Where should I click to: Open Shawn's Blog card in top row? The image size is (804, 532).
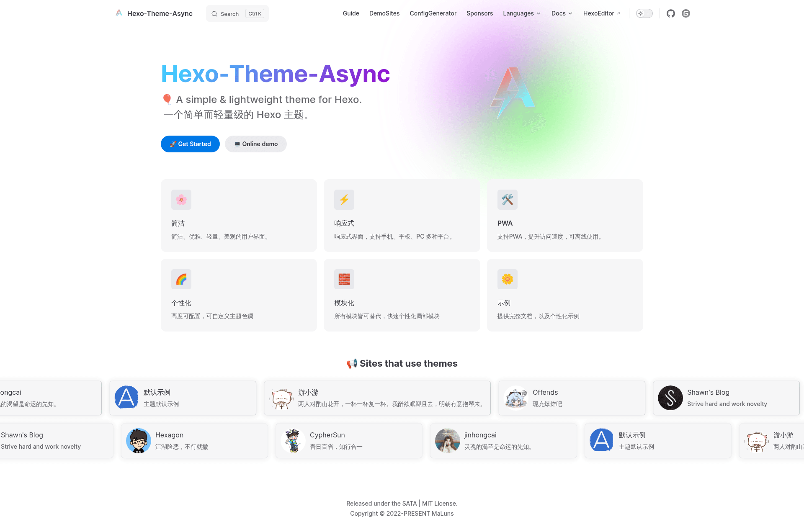coord(726,398)
